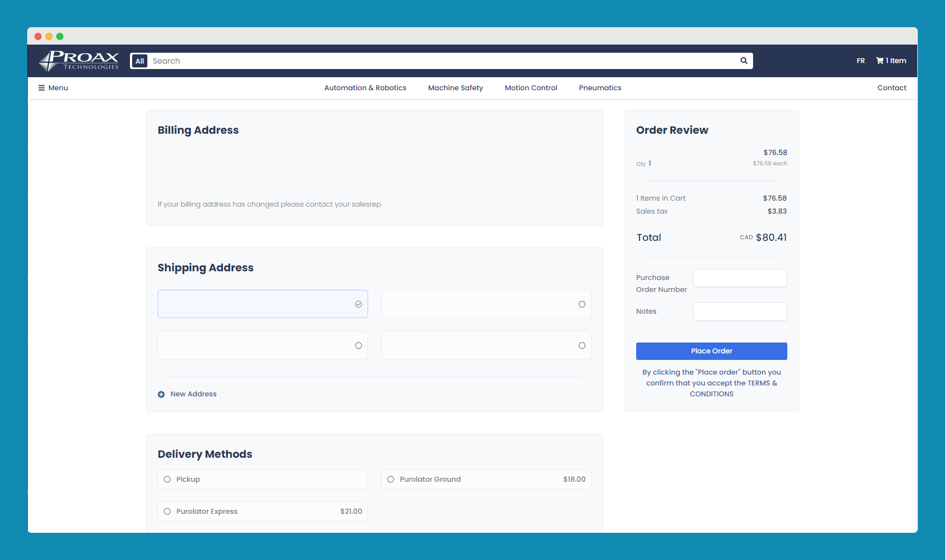Viewport: 945px width, 560px height.
Task: Click the yellow minimize window button
Action: (x=49, y=36)
